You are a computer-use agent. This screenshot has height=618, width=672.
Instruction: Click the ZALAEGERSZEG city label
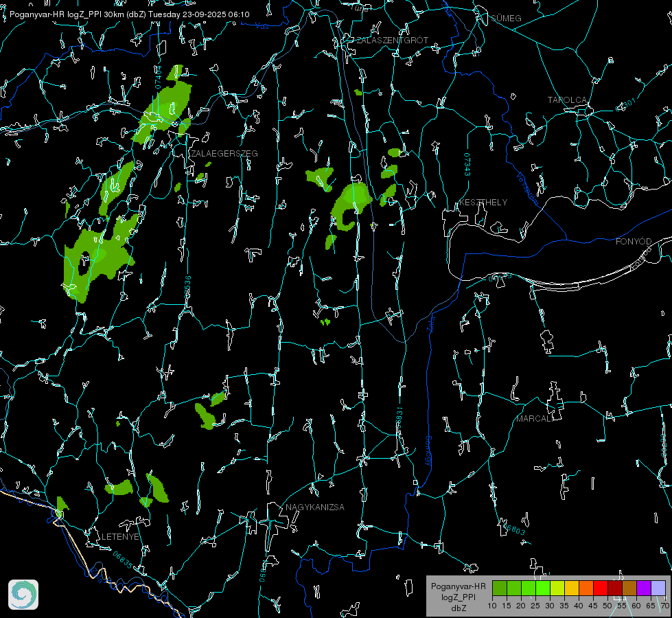pos(224,154)
